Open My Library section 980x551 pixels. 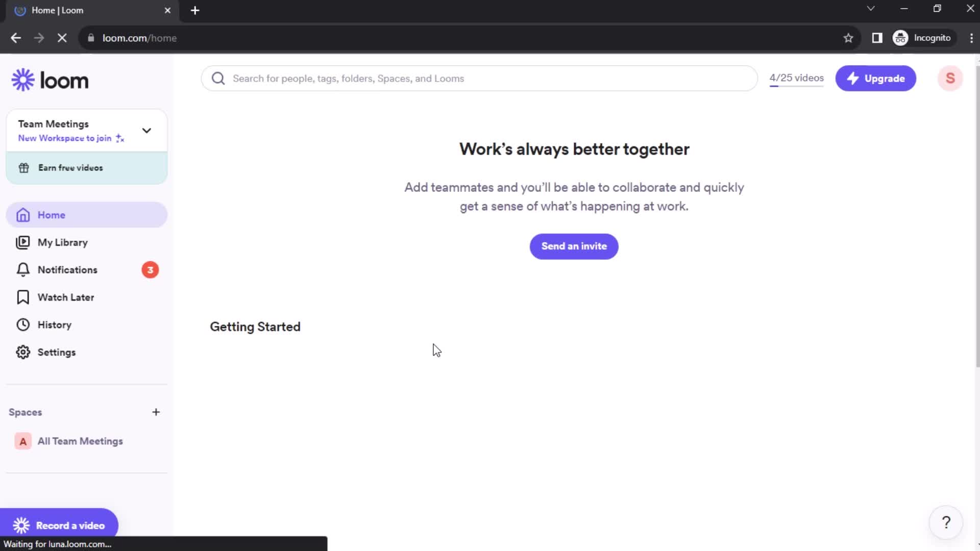[63, 242]
